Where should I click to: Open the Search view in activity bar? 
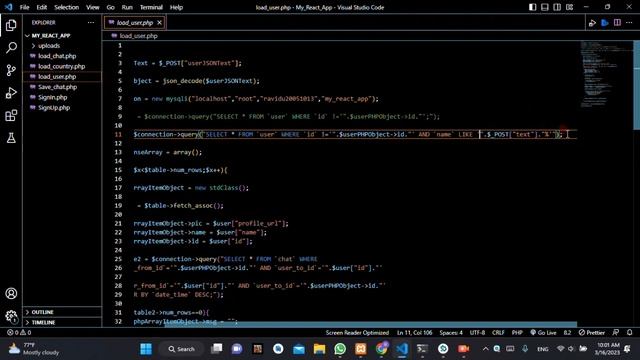coord(11,48)
